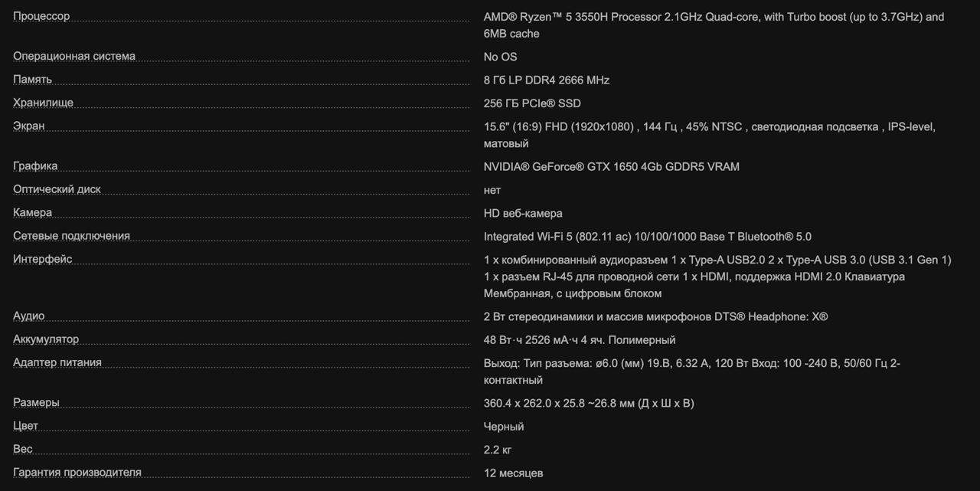Screen dimensions: 980x491
Task: Click the Графика label
Action: click(x=35, y=165)
